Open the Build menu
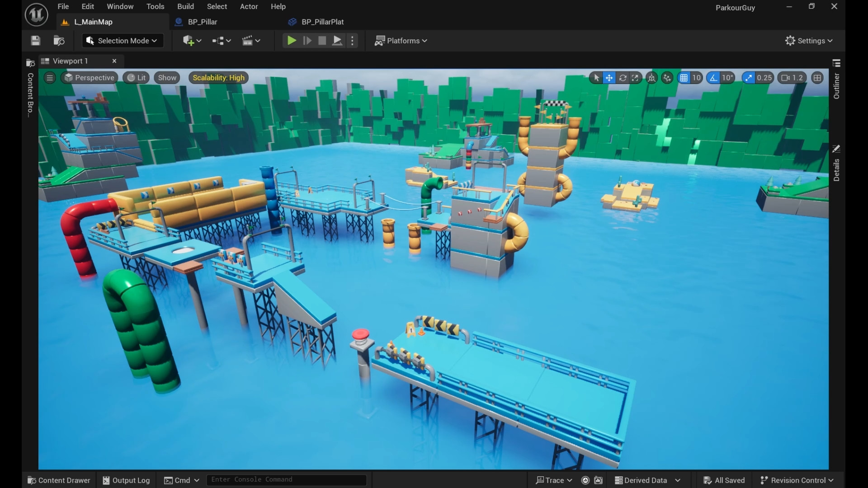 [185, 6]
